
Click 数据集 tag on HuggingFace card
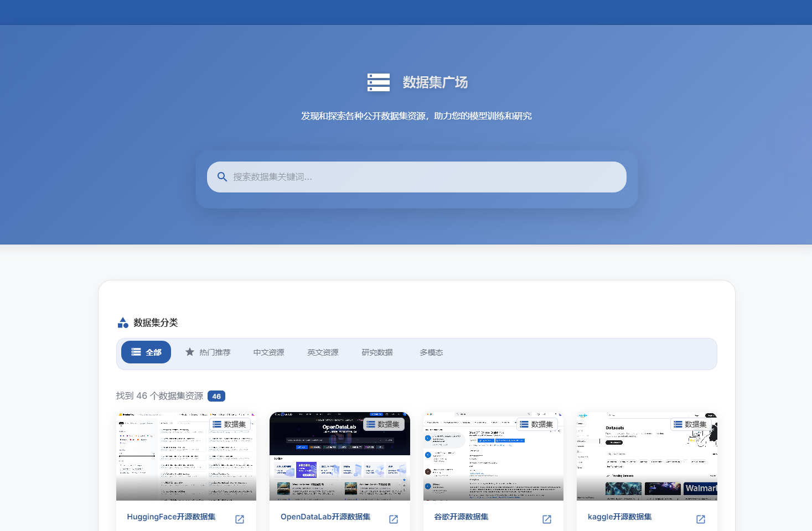(x=230, y=424)
